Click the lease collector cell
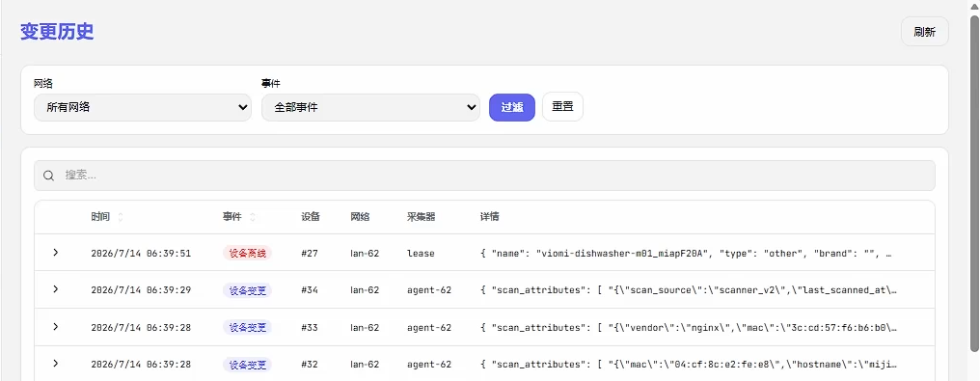This screenshot has width=980, height=381. coord(421,254)
